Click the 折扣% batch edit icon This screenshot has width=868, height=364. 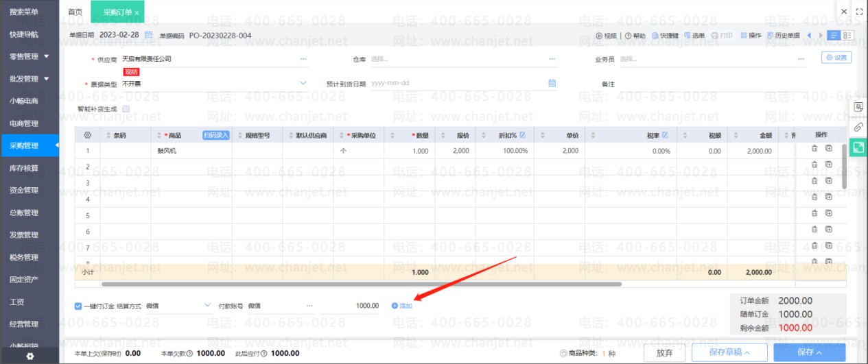523,135
